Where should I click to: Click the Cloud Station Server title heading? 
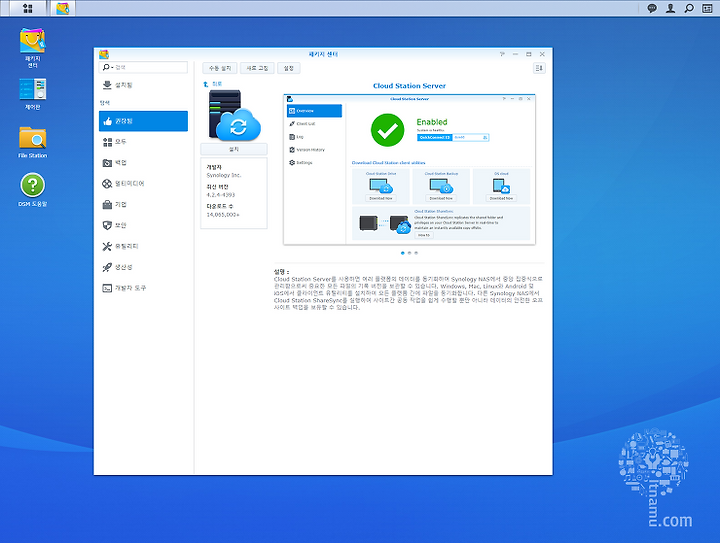pyautogui.click(x=409, y=86)
